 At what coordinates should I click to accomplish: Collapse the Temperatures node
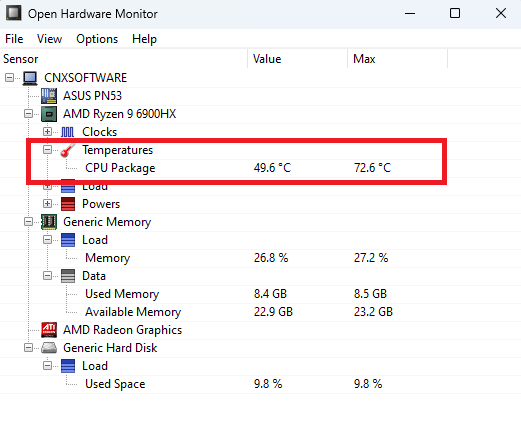47,150
